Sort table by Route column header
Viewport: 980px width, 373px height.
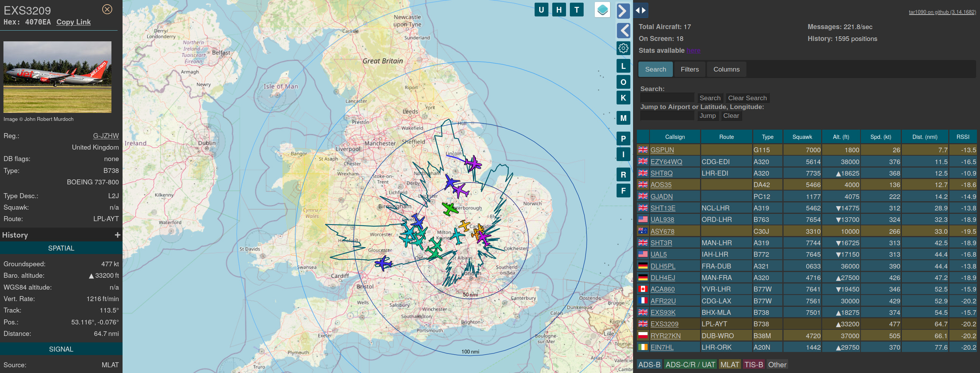pos(726,137)
